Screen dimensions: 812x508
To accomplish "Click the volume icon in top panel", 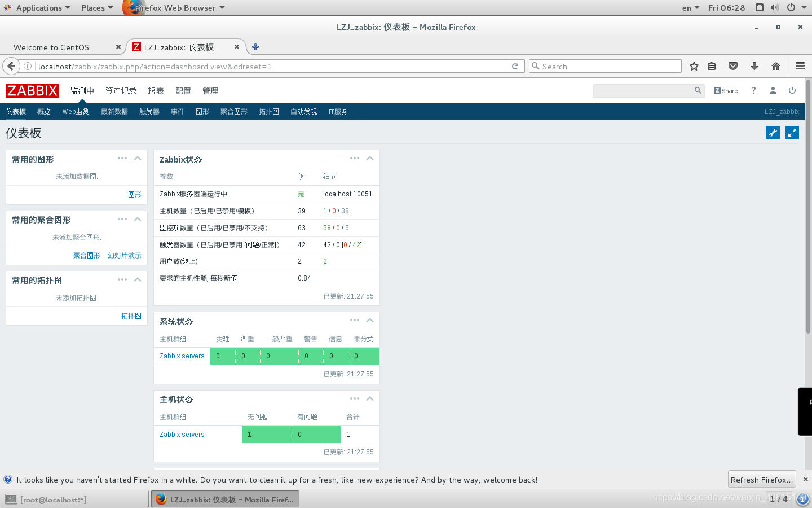I will (x=775, y=8).
